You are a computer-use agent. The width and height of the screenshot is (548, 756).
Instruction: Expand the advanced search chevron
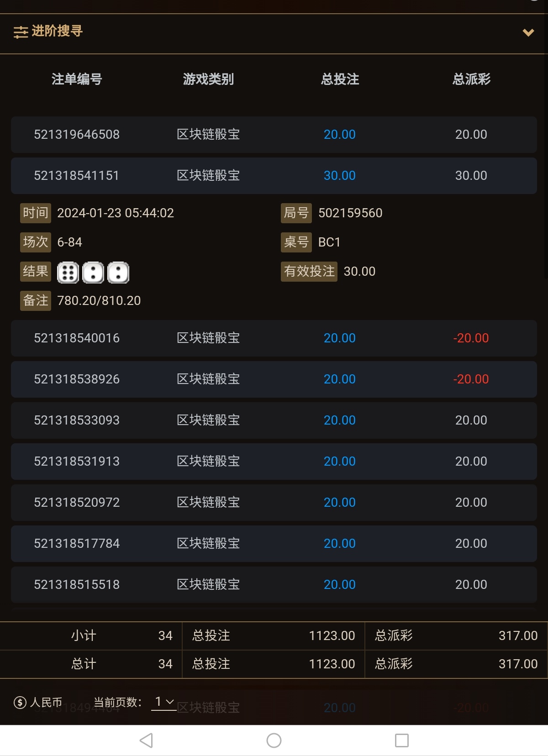(x=528, y=32)
